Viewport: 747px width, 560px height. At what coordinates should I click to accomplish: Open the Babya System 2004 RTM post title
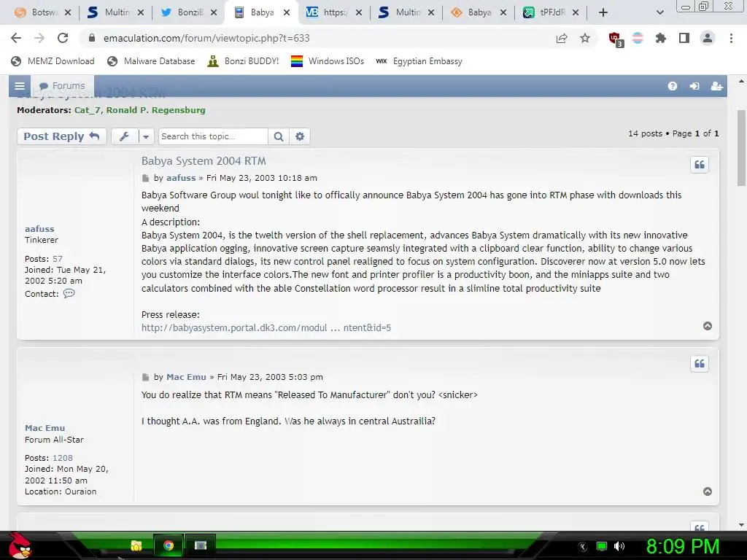pyautogui.click(x=204, y=161)
